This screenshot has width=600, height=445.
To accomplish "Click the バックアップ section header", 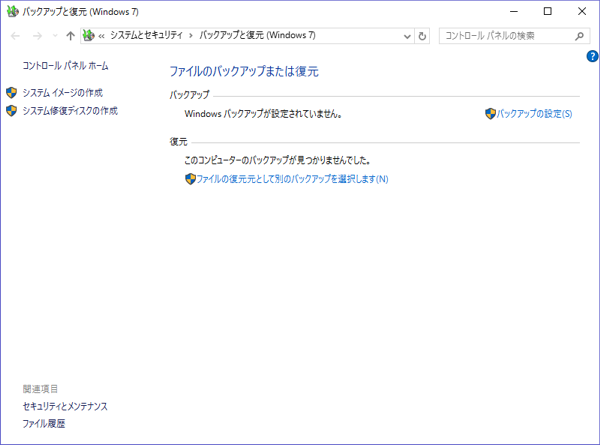I will (190, 95).
